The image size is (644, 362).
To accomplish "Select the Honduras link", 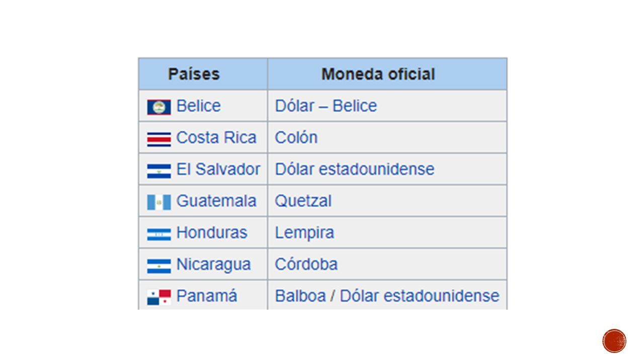I will (x=212, y=232).
